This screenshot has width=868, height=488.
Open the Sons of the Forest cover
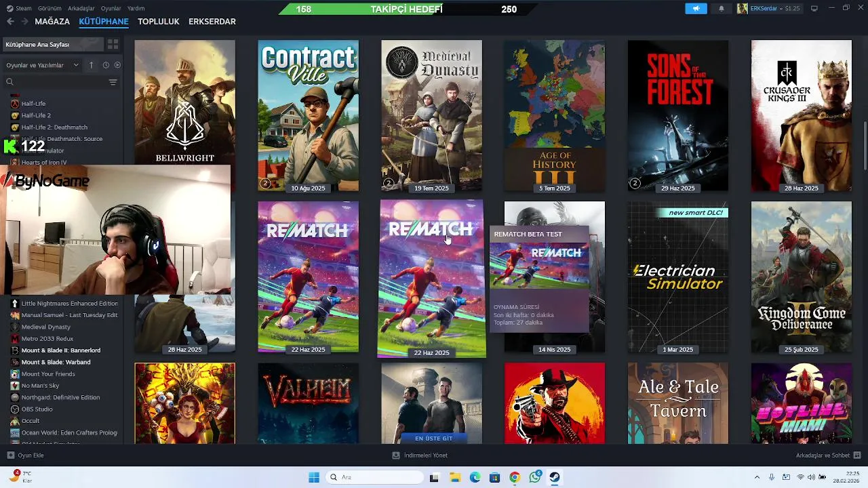[x=678, y=116]
